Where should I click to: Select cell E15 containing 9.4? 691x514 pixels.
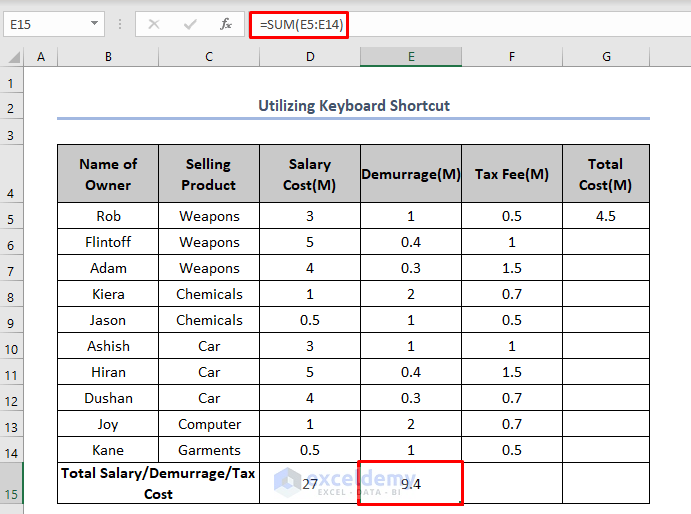pos(410,484)
